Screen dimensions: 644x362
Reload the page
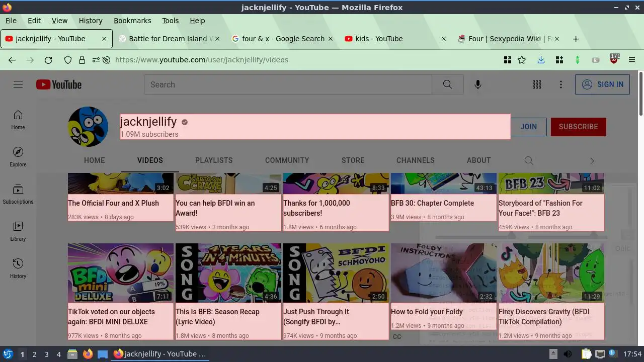(48, 60)
